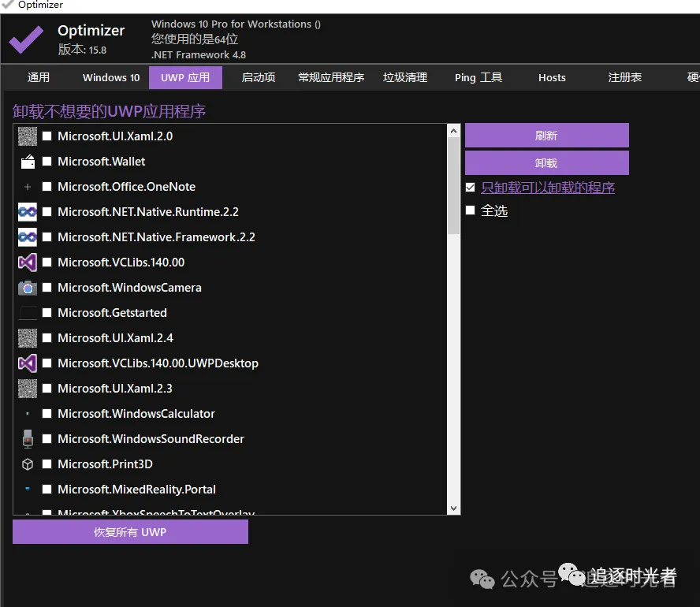The image size is (700, 607).
Task: Click the Microsoft.UI.Xaml.2.0 app icon
Action: click(x=28, y=136)
